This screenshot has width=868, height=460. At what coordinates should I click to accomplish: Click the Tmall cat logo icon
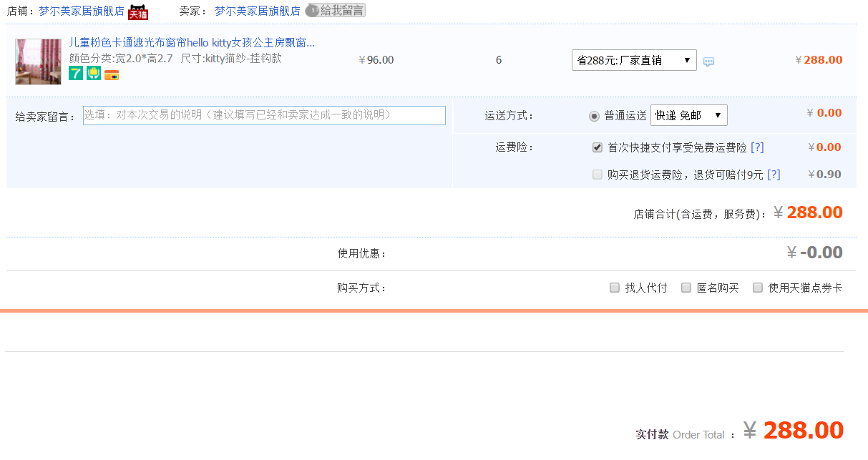tap(137, 11)
